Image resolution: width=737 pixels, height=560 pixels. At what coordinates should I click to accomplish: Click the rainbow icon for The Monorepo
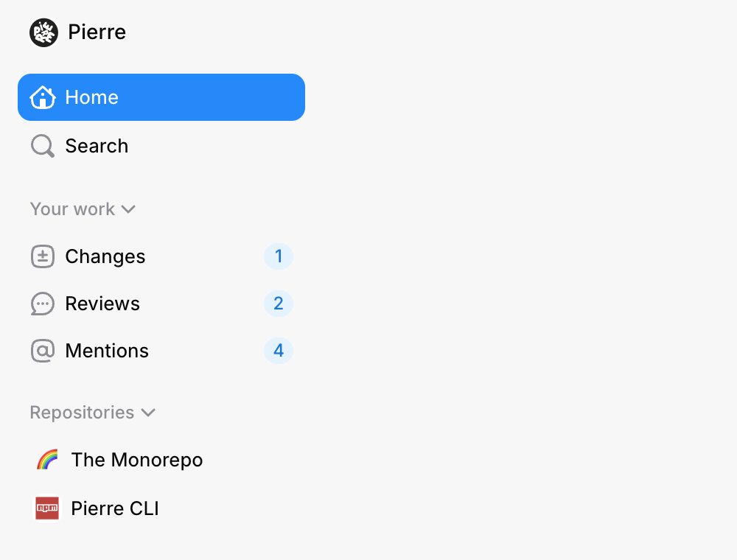47,460
